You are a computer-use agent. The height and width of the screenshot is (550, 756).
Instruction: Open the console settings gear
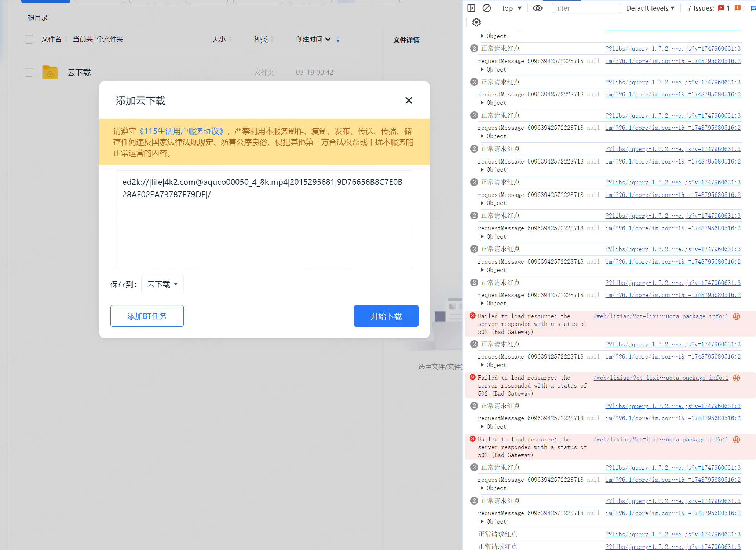(x=476, y=22)
